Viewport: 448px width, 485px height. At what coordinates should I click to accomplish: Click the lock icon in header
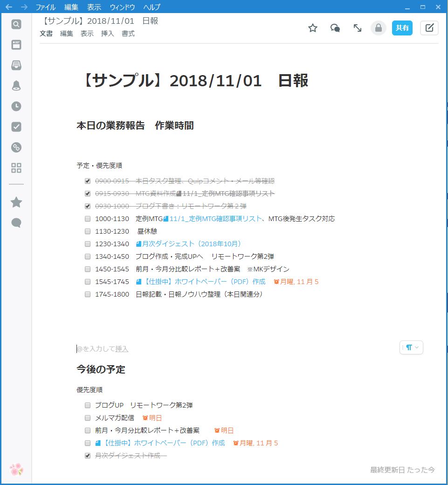point(379,28)
